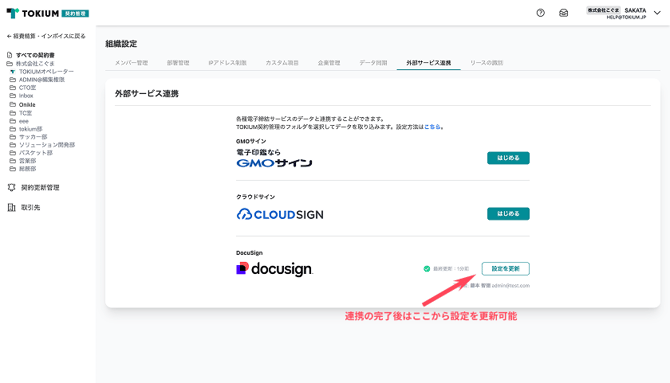
Task: Click the 外部サービス連携 section heading
Action: pyautogui.click(x=147, y=94)
